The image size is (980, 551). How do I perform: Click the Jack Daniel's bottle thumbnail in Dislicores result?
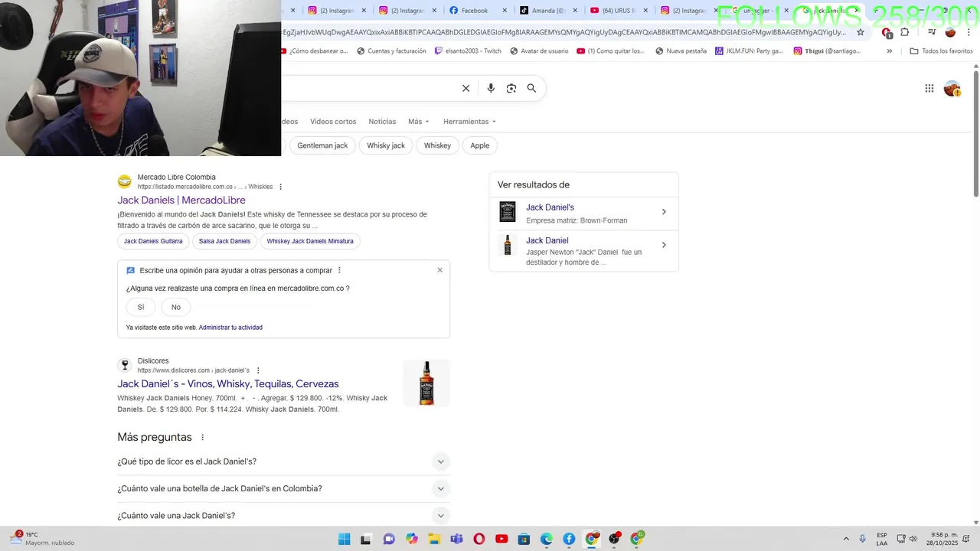click(426, 383)
